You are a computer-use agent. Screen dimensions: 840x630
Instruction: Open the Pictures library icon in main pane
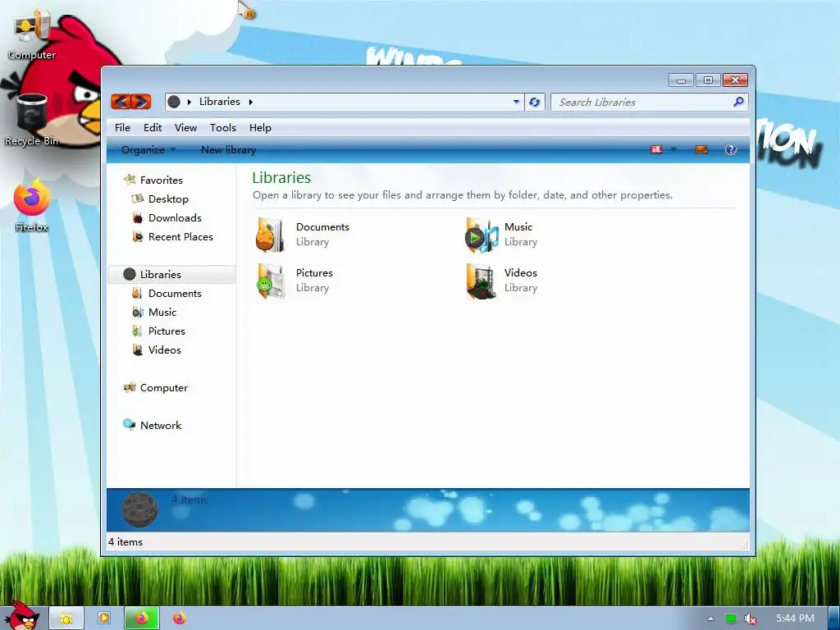pyautogui.click(x=270, y=281)
